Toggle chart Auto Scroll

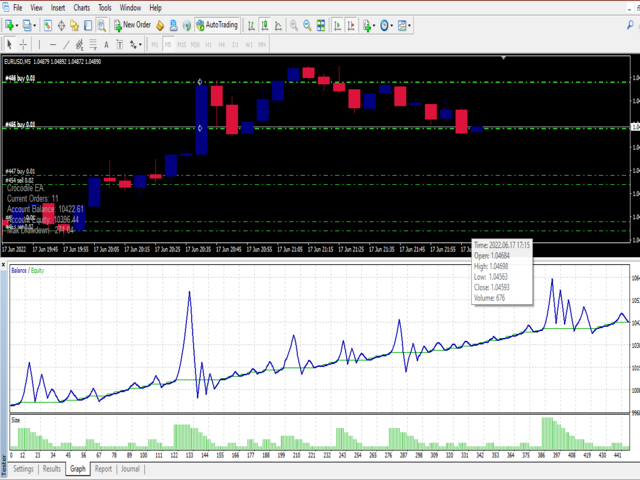[x=337, y=26]
